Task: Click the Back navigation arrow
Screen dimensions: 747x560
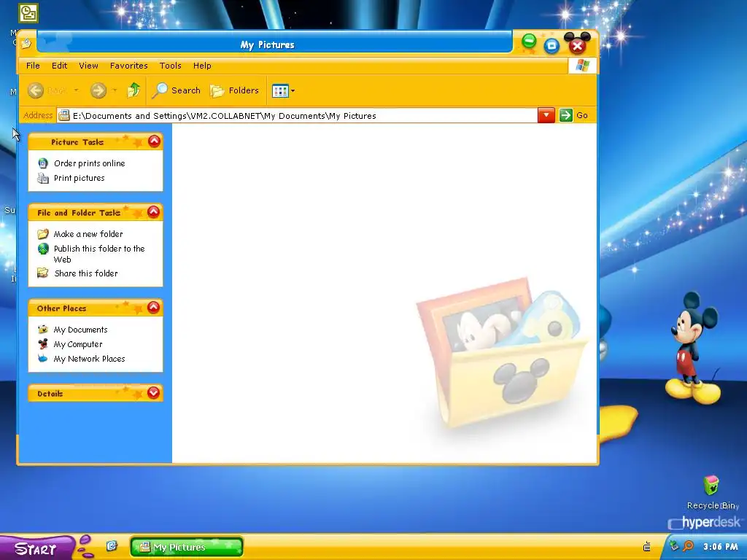Action: pyautogui.click(x=36, y=90)
